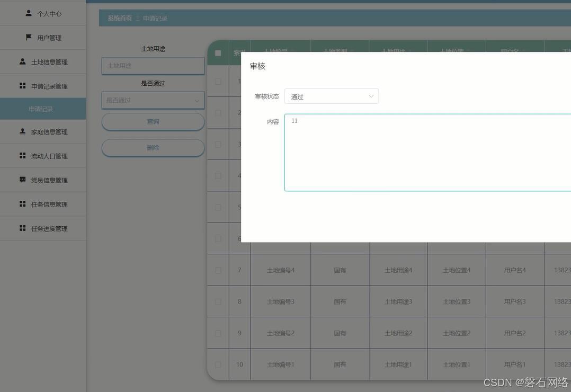Check the checkbox for row 8
This screenshot has width=571, height=392.
(x=218, y=301)
